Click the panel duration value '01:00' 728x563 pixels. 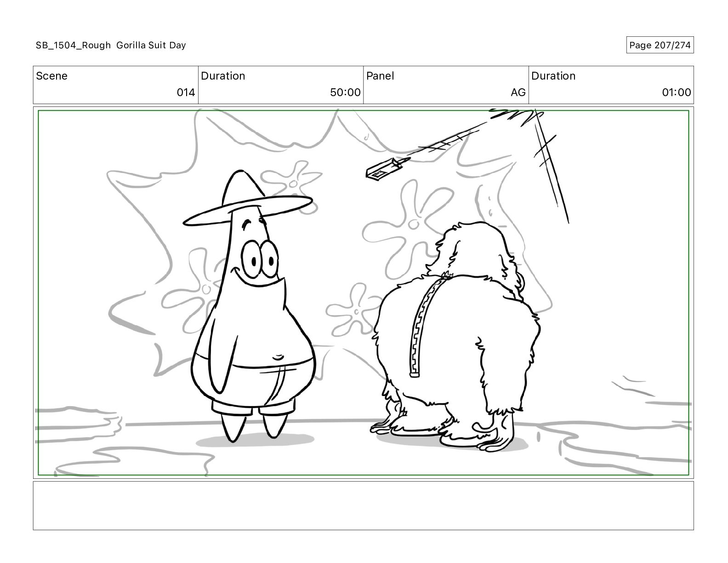(x=676, y=92)
